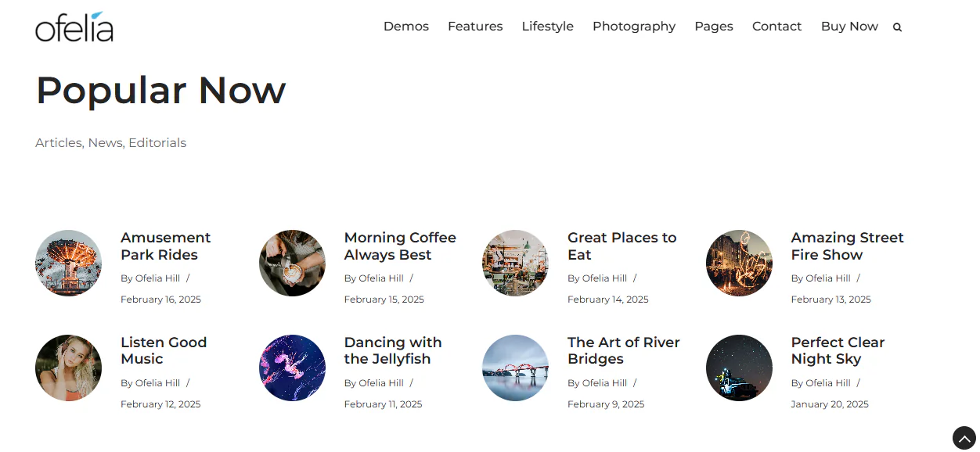Click the carousel ride thumbnail image
This screenshot has height=452, width=980.
pos(68,263)
